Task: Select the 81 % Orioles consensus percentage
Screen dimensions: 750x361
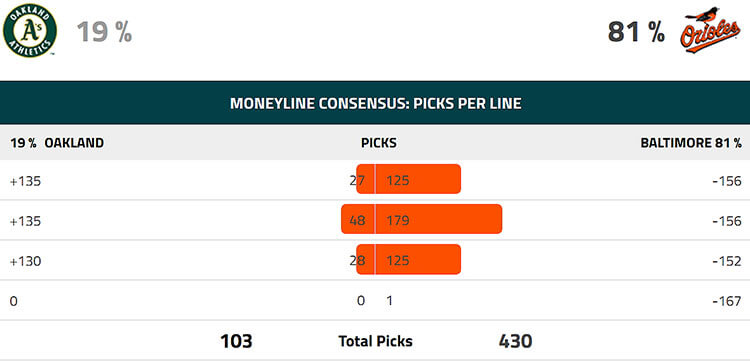Action: [x=636, y=32]
